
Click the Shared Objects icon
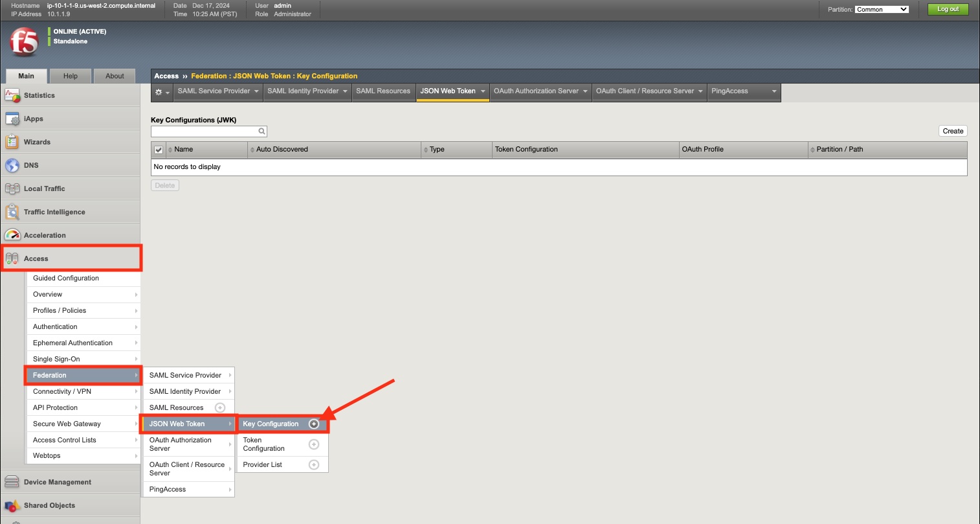coord(12,505)
